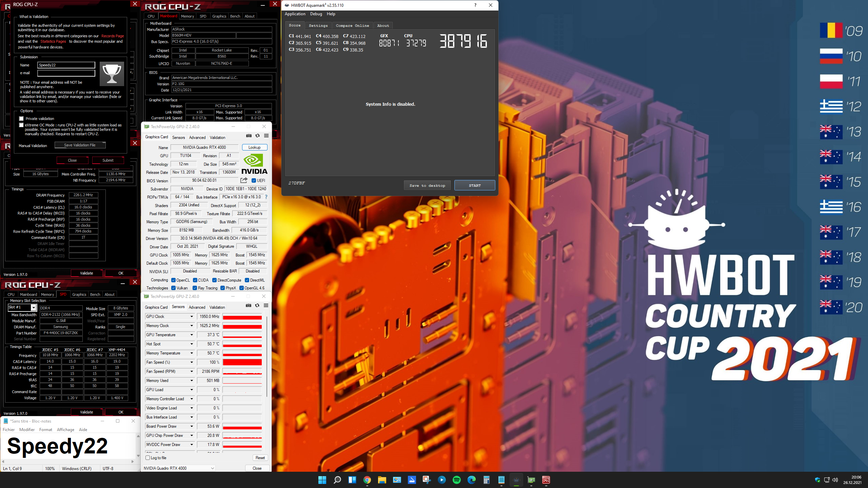Viewport: 868px width, 488px height.
Task: Launch Google Chrome from the taskbar
Action: pyautogui.click(x=367, y=480)
